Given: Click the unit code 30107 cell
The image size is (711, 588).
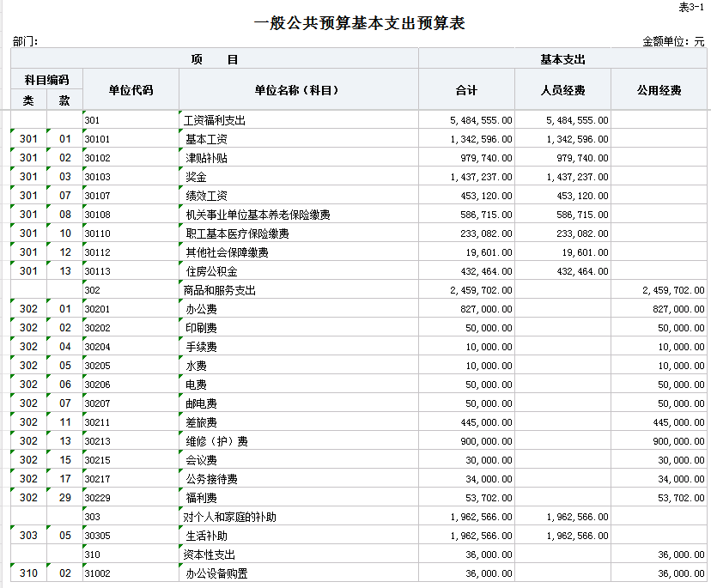Looking at the screenshot, I should coord(131,196).
